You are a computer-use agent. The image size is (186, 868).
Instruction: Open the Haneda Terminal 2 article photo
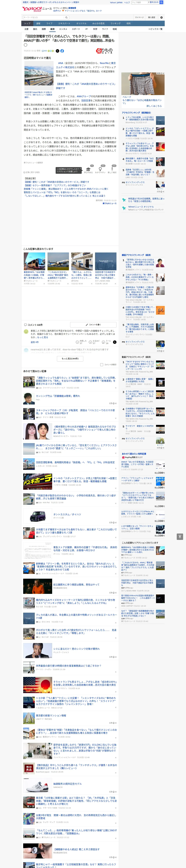point(39,76)
